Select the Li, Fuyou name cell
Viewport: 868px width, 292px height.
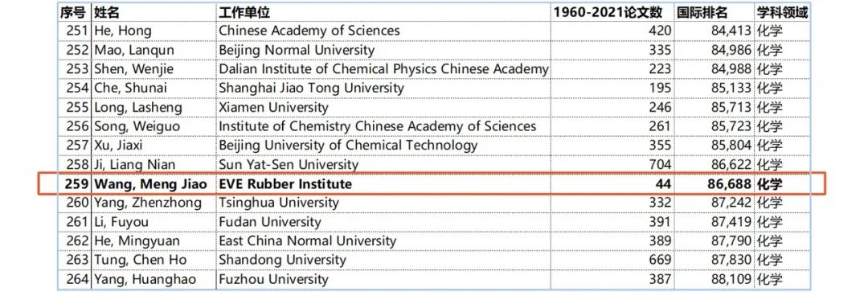point(154,222)
